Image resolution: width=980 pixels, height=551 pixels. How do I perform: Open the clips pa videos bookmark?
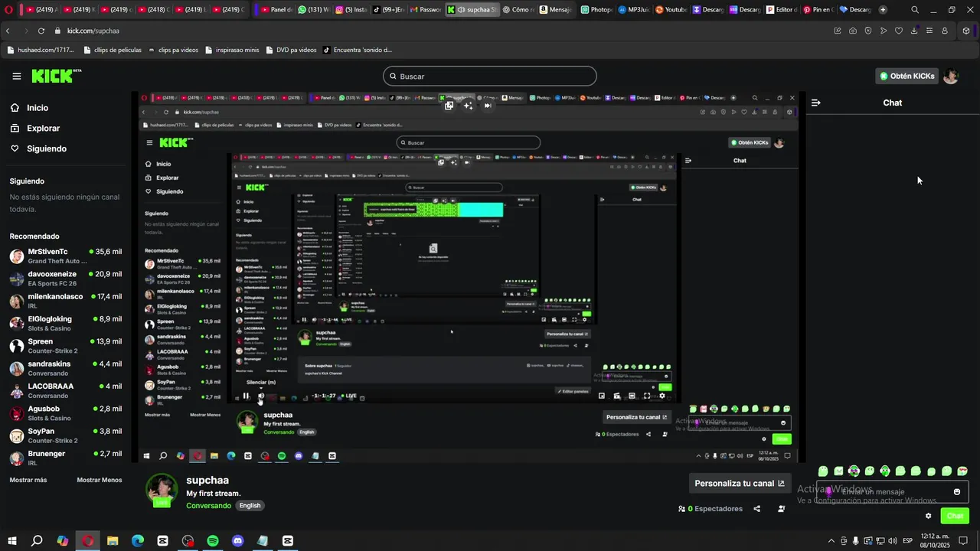tap(174, 50)
